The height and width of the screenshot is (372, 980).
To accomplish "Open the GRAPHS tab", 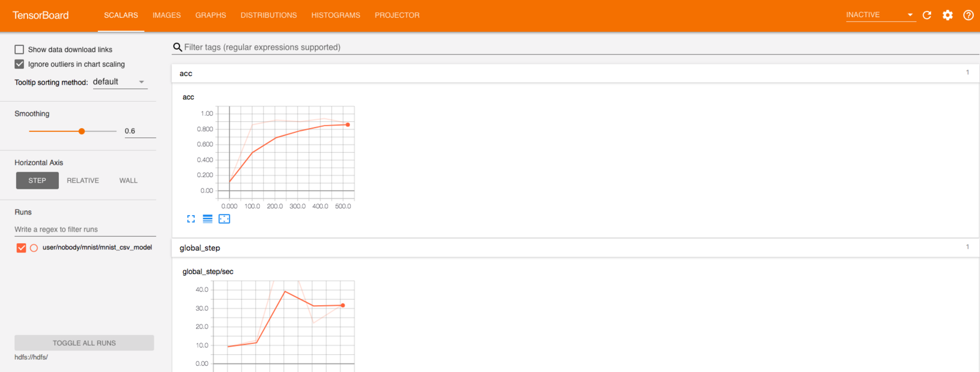I will [211, 15].
